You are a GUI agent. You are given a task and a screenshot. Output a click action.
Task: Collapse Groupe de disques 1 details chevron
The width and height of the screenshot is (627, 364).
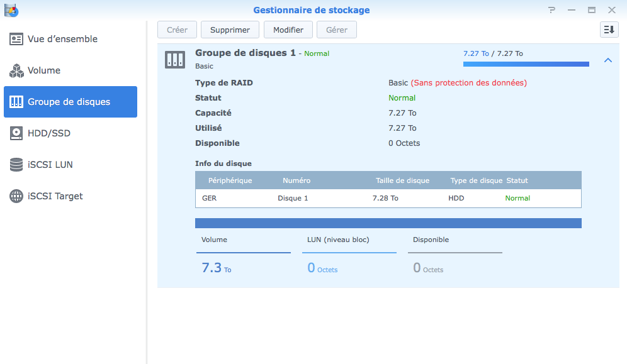[x=607, y=60]
